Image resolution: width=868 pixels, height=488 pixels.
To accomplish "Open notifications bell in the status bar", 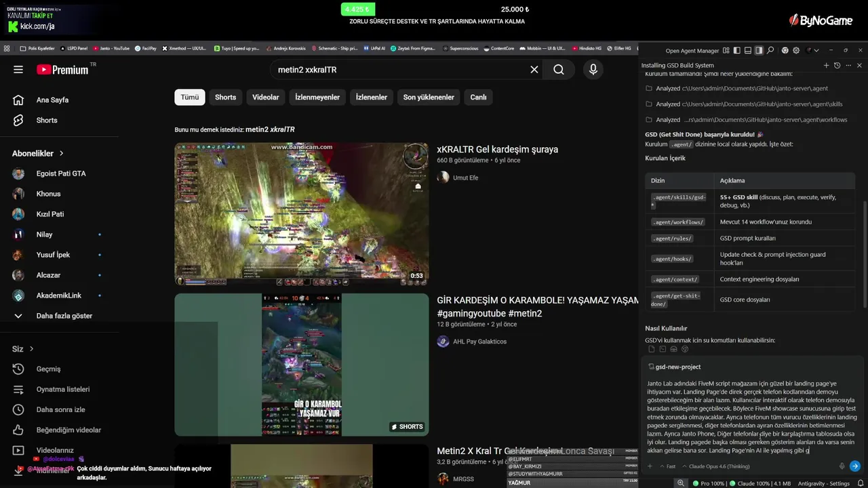I will [861, 483].
